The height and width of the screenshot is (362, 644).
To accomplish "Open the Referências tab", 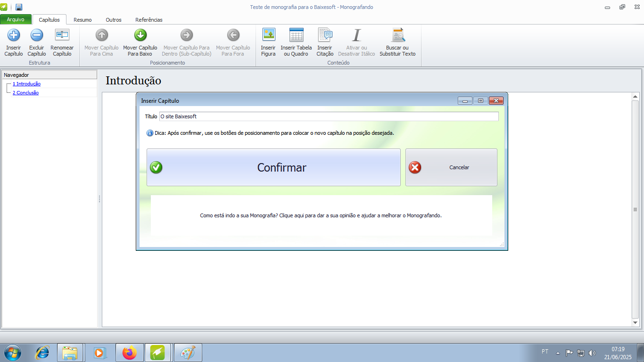I will [149, 20].
